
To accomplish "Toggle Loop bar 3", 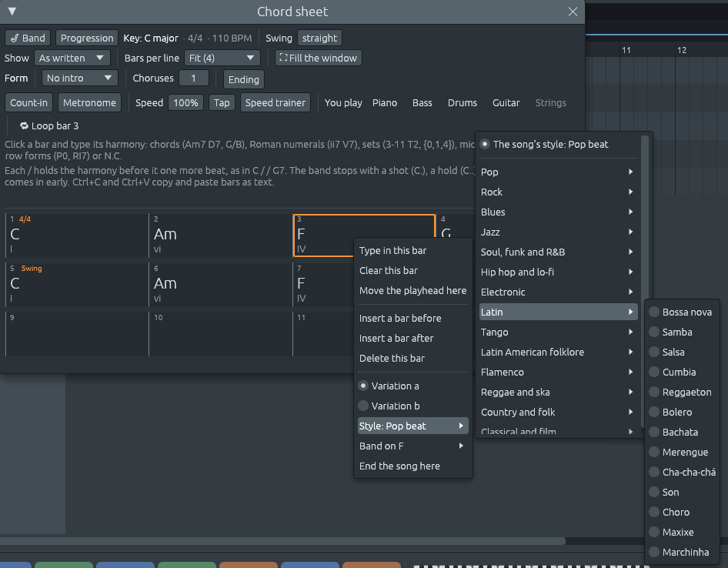I will coord(48,126).
